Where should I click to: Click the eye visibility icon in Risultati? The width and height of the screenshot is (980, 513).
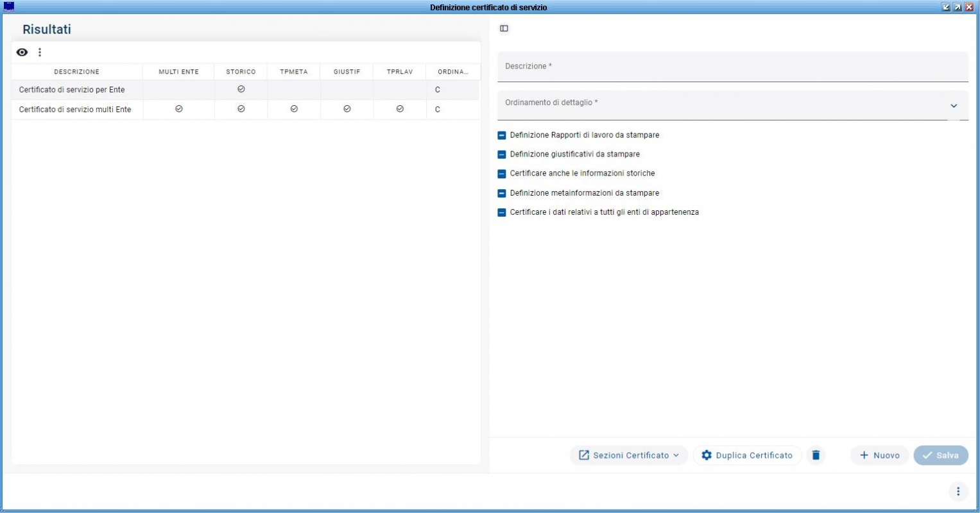pos(22,53)
